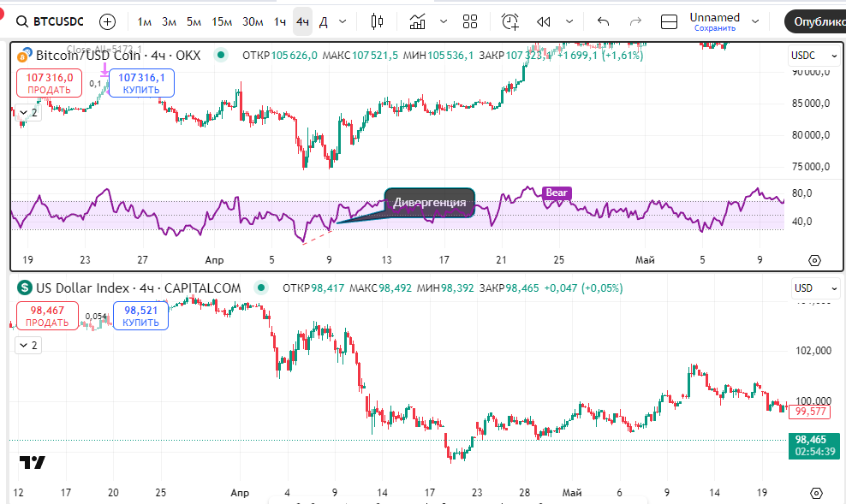Screen dimensions: 846x504
Task: Open the candlestick chart type selector
Action: click(378, 21)
